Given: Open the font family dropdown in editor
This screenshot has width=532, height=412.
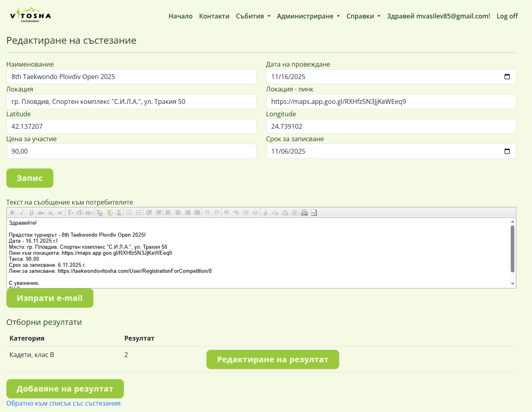Looking at the screenshot, I should pos(70,213).
